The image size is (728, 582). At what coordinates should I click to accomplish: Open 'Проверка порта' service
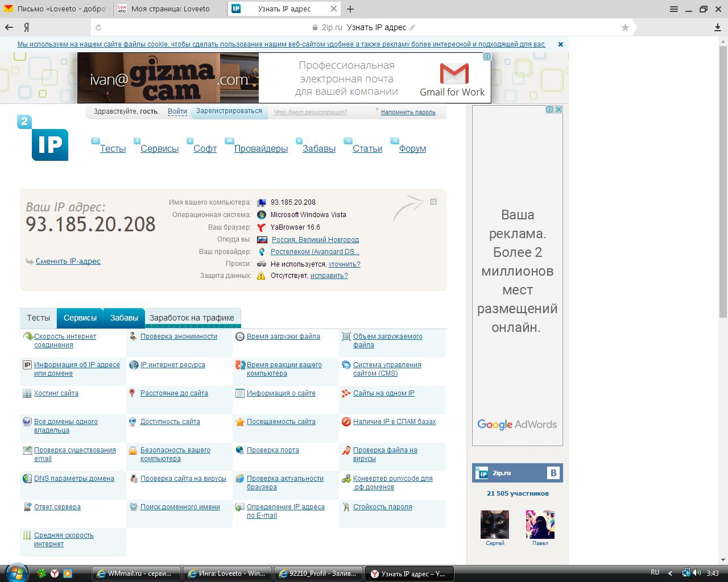(x=273, y=450)
